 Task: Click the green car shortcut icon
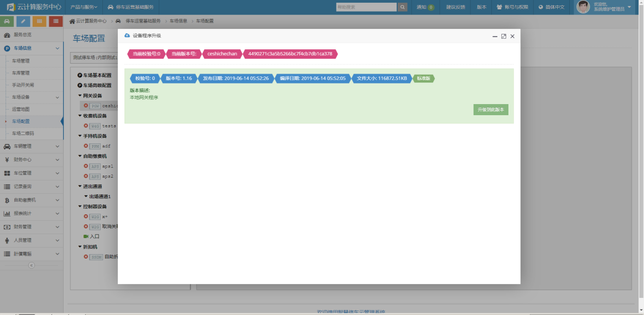click(x=7, y=21)
